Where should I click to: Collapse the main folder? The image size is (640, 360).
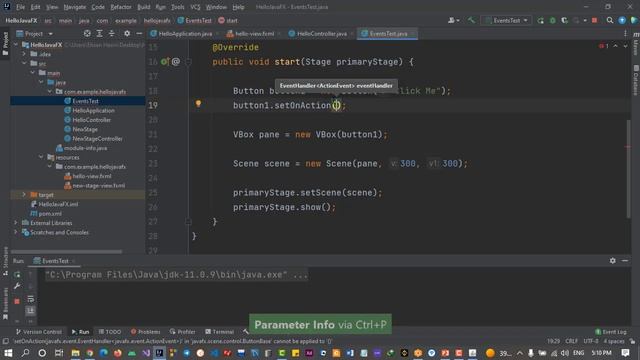(x=33, y=73)
